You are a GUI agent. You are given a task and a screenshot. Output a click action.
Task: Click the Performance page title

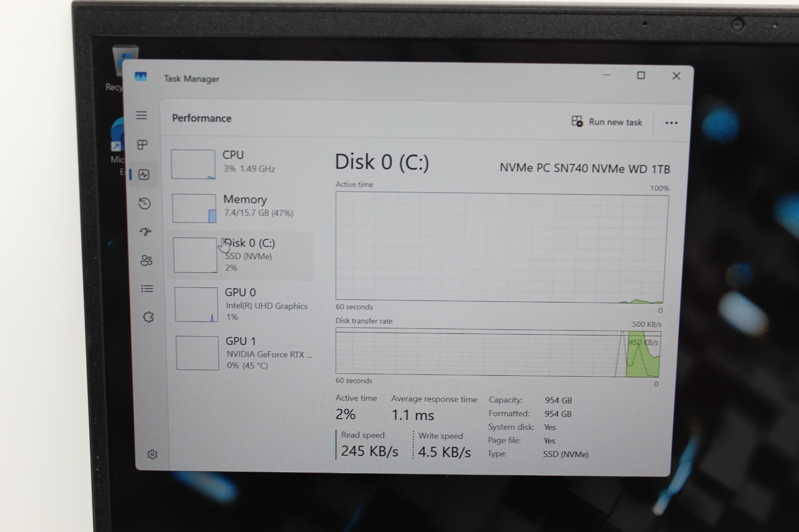(x=202, y=118)
